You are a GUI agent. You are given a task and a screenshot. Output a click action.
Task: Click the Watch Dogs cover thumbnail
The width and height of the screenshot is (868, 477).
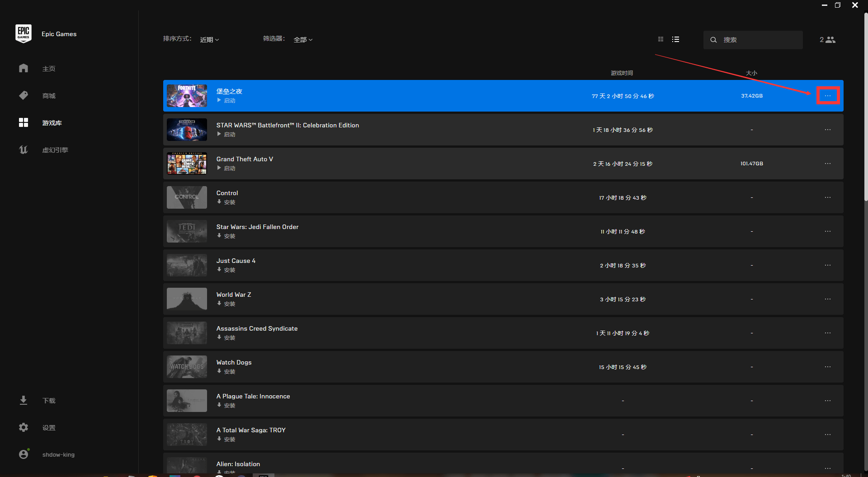click(187, 367)
